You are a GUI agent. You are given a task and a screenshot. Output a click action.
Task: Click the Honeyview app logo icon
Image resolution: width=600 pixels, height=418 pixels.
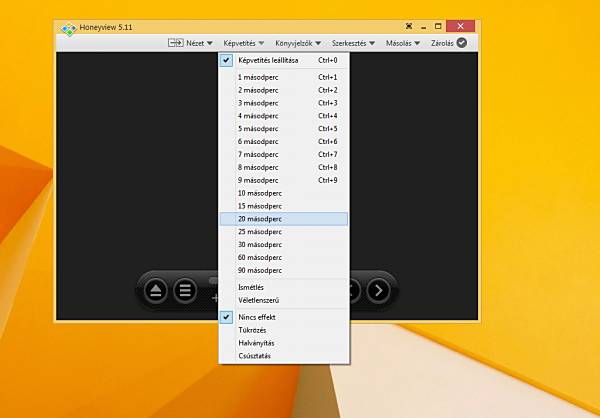(69, 29)
